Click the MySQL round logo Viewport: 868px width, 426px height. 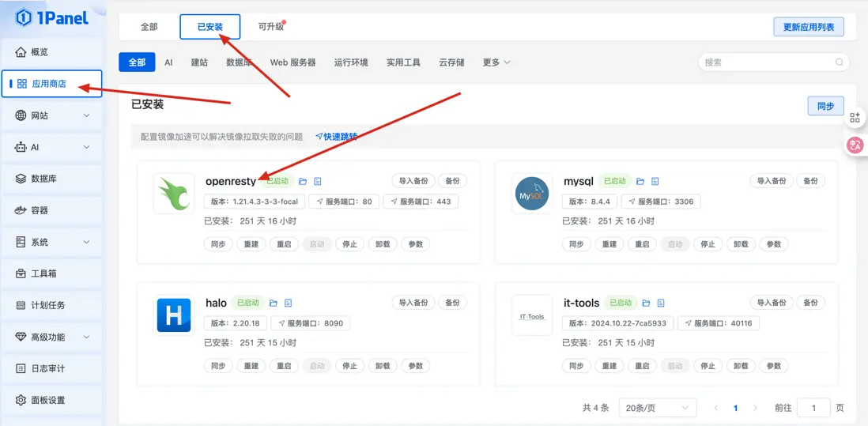point(532,194)
